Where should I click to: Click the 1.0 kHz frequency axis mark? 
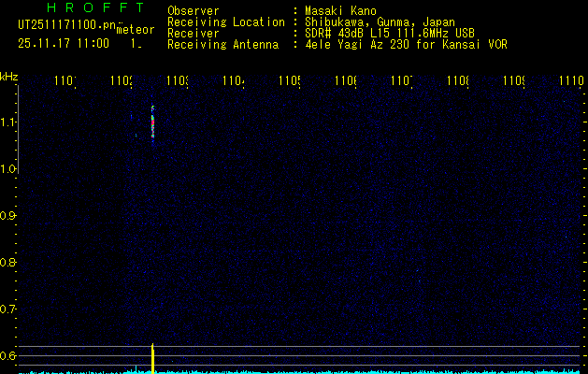click(8, 169)
